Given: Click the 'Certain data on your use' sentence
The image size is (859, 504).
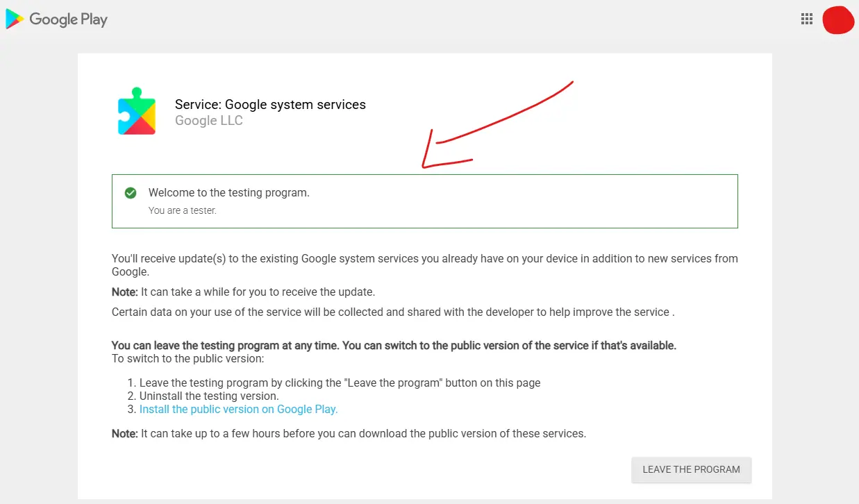Looking at the screenshot, I should tap(393, 312).
